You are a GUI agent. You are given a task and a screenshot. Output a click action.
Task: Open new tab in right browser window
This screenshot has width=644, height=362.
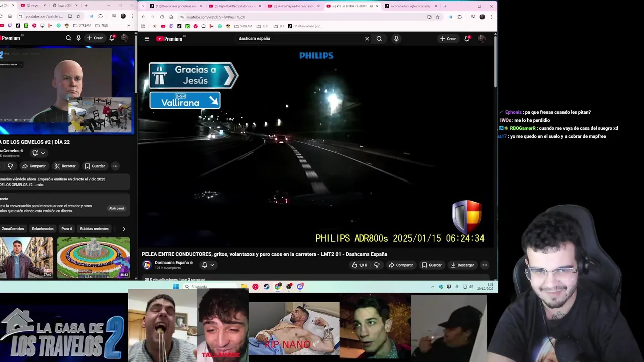coord(445,6)
